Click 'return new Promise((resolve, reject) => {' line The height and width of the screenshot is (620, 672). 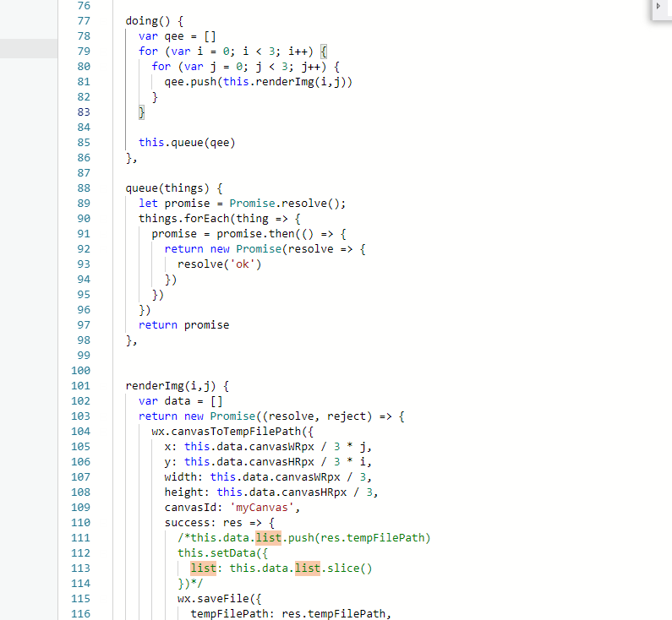pos(271,416)
